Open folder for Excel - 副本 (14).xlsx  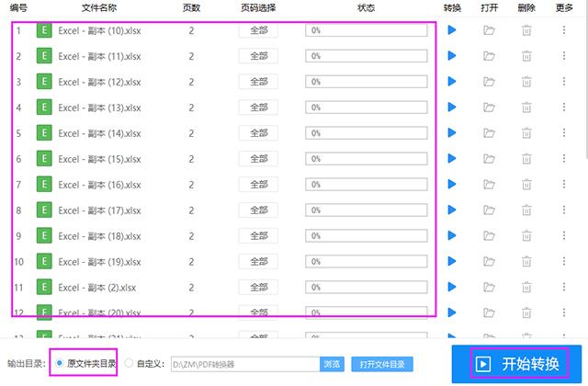point(489,132)
